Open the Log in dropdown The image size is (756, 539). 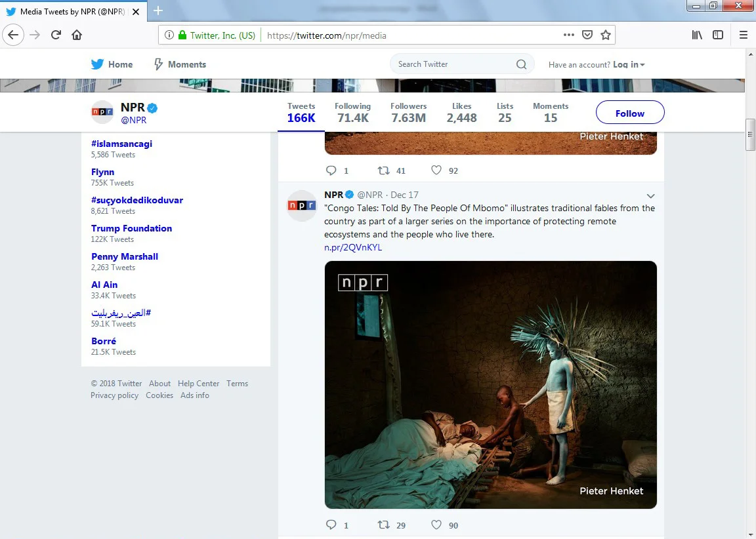[629, 64]
